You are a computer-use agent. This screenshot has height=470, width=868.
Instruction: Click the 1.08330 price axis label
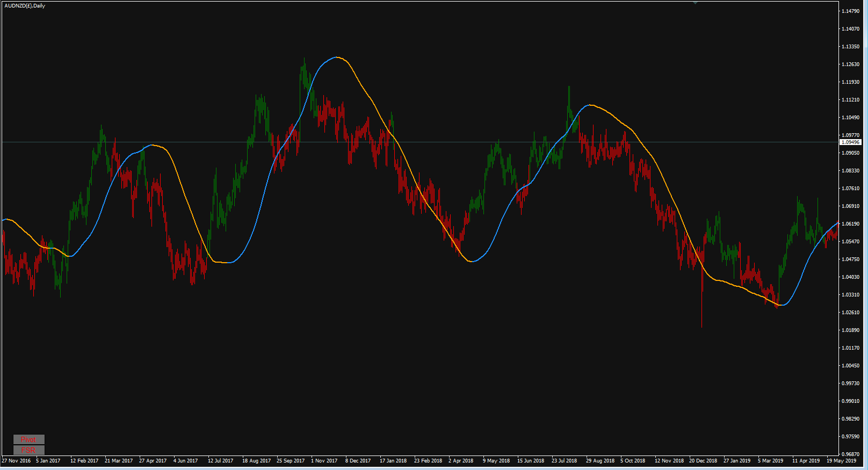[851, 171]
